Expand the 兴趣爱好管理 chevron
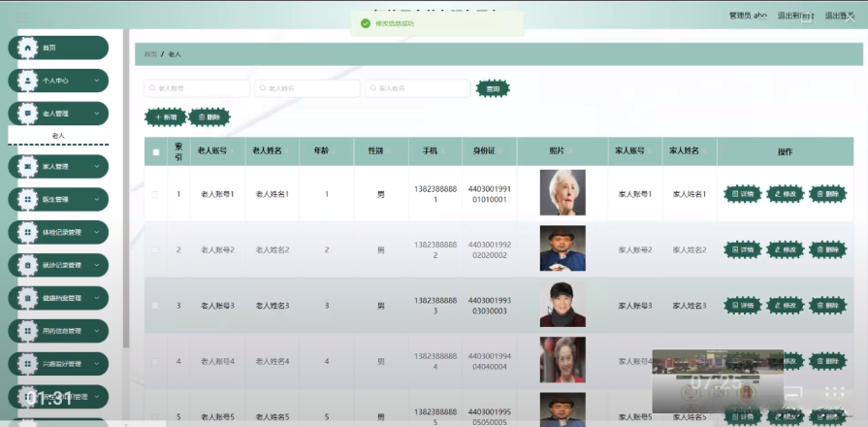The width and height of the screenshot is (868, 427). click(x=97, y=364)
